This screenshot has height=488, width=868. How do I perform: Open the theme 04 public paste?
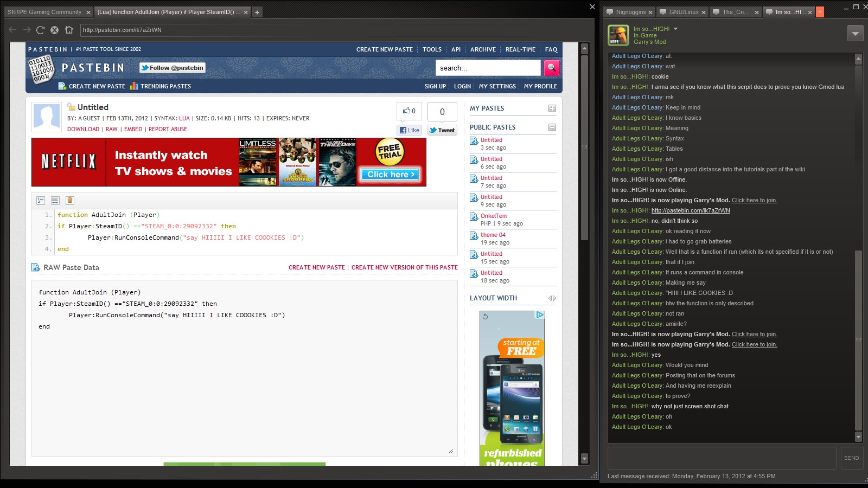pos(493,235)
